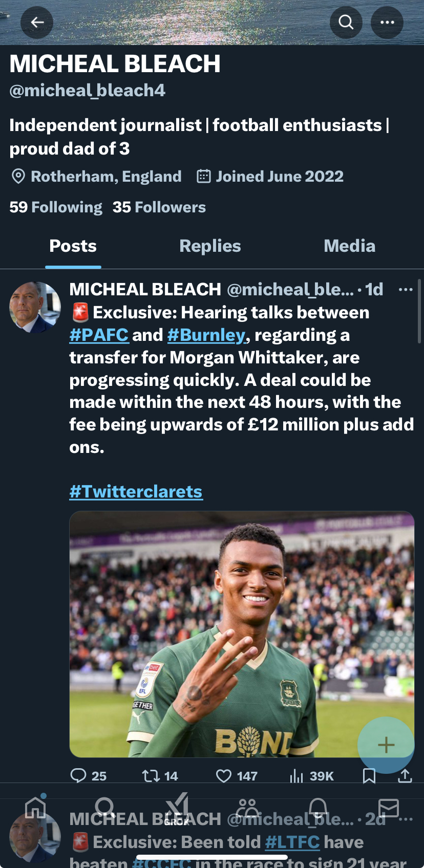Image resolution: width=424 pixels, height=868 pixels.
Task: Switch to the Replies tab
Action: (210, 246)
